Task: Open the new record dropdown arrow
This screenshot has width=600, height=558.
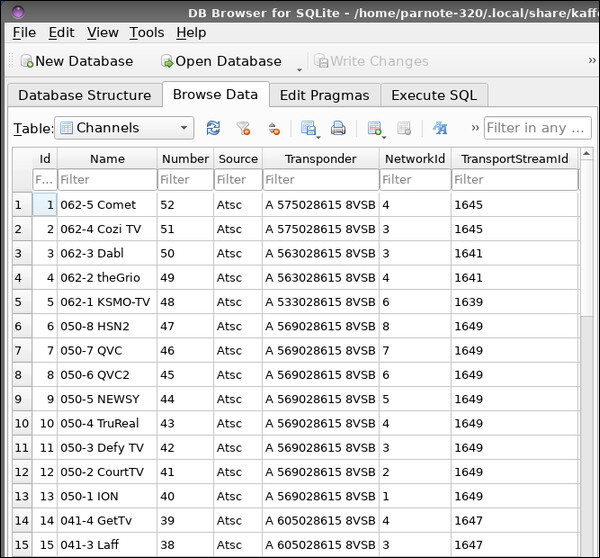Action: (384, 137)
